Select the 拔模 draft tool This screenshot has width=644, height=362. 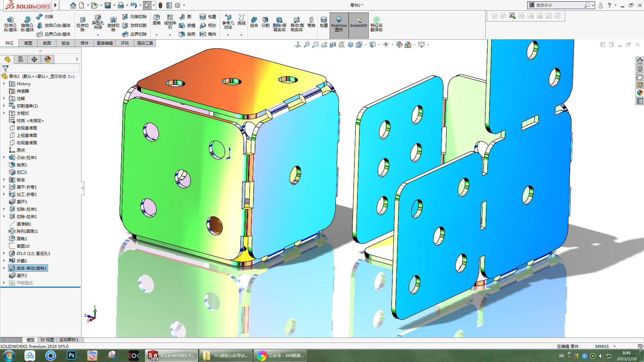pyautogui.click(x=187, y=25)
